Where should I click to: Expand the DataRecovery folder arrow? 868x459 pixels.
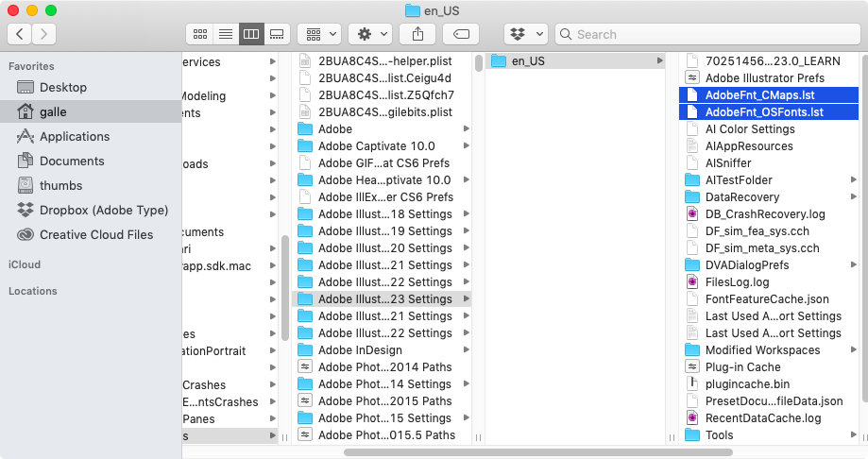pyautogui.click(x=853, y=197)
